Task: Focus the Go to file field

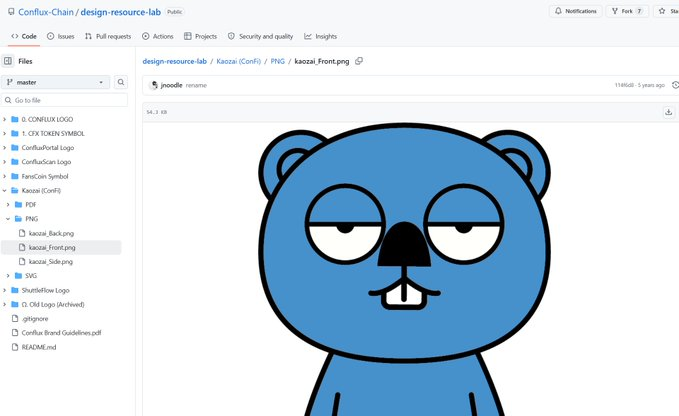Action: coord(65,100)
